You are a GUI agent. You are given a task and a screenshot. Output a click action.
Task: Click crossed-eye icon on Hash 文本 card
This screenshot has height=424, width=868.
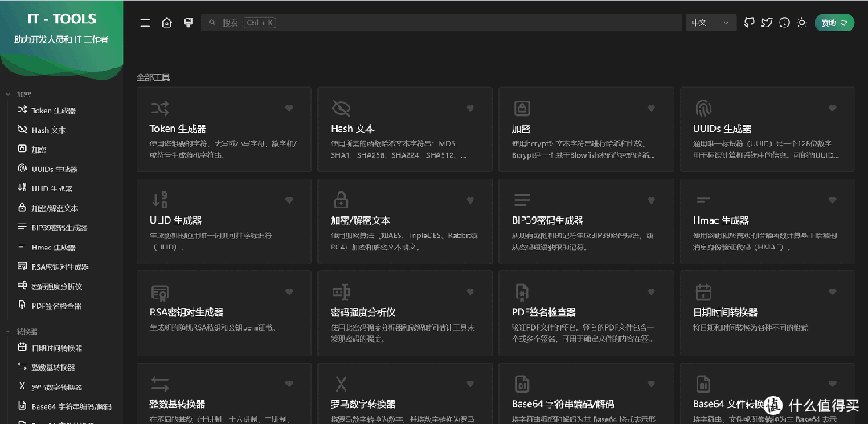click(x=341, y=108)
